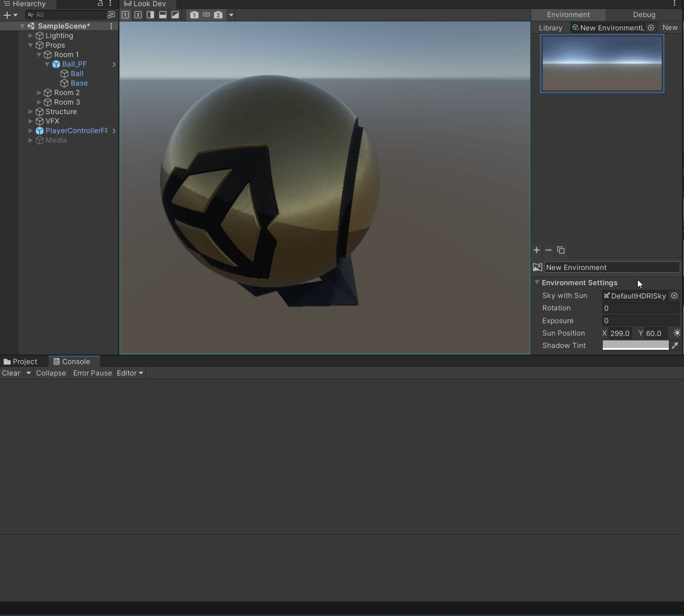Switch to custom diagonal split view
Screen dimensions: 684x616
click(x=175, y=15)
